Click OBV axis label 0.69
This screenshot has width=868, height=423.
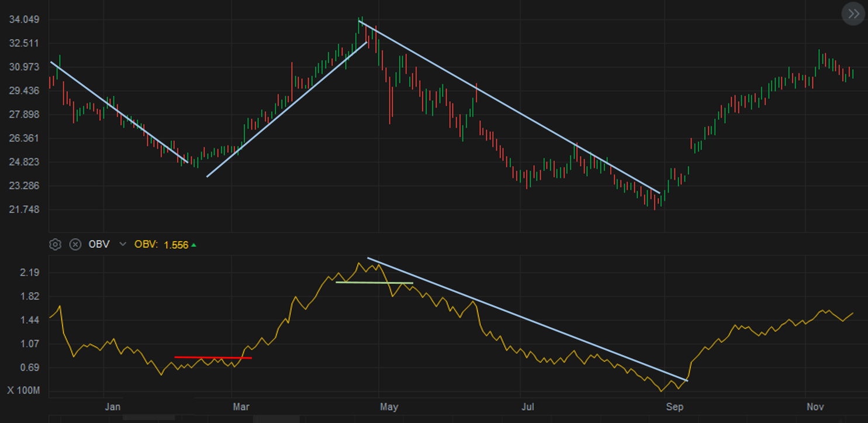29,368
